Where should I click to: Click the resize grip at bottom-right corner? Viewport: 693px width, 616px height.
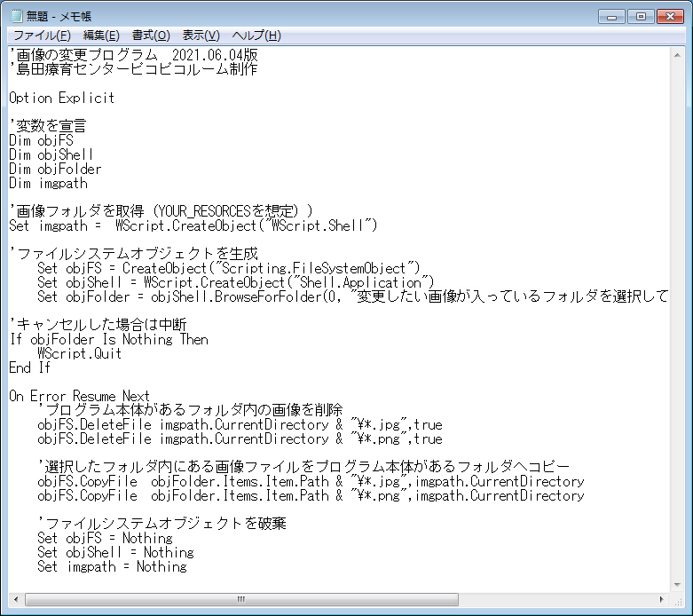pos(678,600)
